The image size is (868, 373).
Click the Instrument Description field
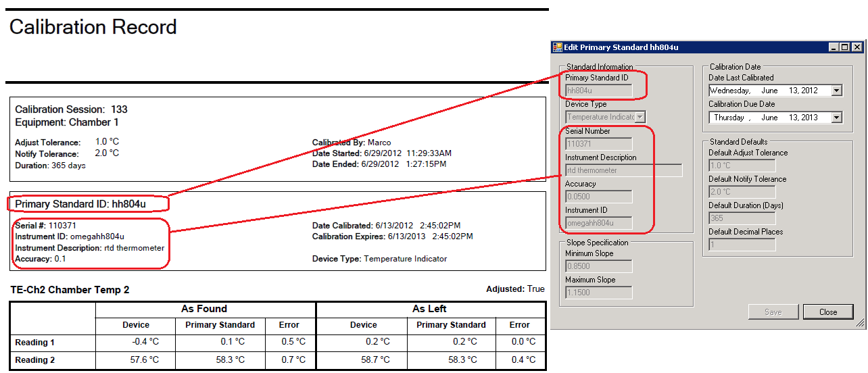pos(623,170)
